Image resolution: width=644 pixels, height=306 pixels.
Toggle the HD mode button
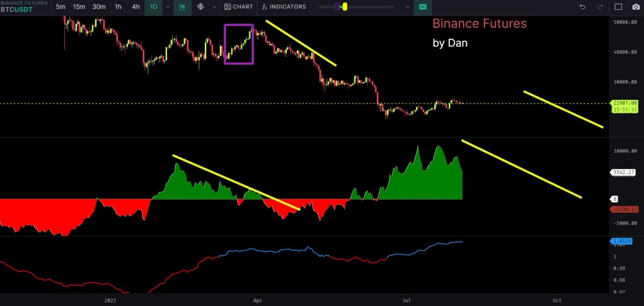pyautogui.click(x=423, y=7)
